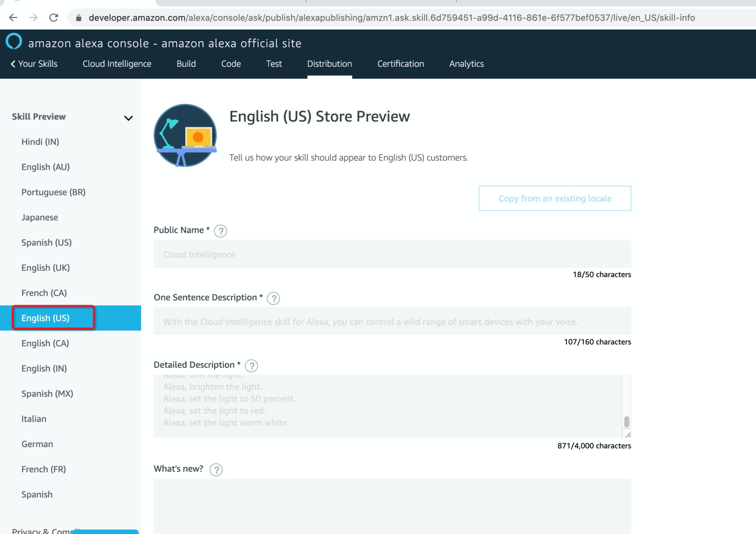Select French (FR) locale
756x534 pixels.
44,469
